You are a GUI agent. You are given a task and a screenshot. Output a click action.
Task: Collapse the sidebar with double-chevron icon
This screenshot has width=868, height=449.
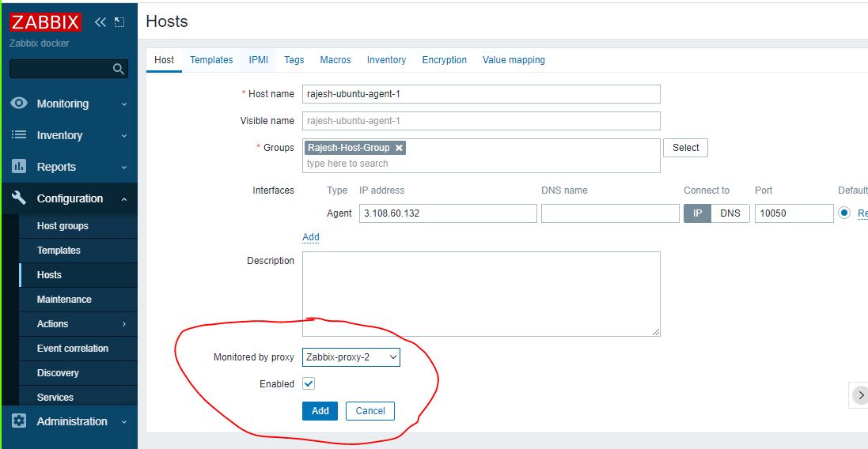(100, 22)
